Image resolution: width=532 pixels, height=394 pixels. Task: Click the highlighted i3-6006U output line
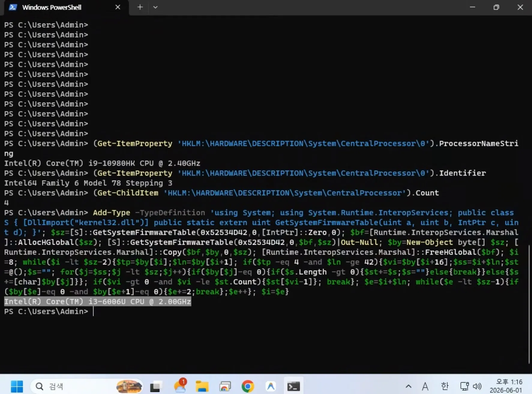coord(98,302)
